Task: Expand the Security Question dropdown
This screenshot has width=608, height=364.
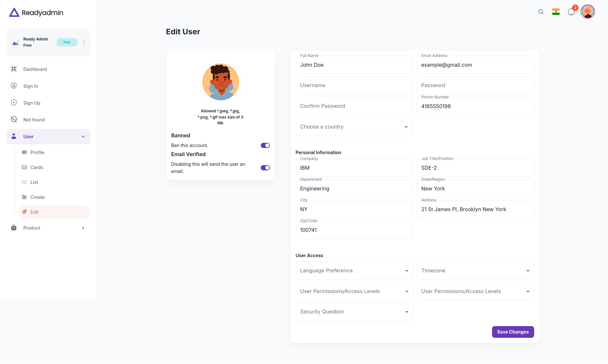Action: (x=354, y=312)
